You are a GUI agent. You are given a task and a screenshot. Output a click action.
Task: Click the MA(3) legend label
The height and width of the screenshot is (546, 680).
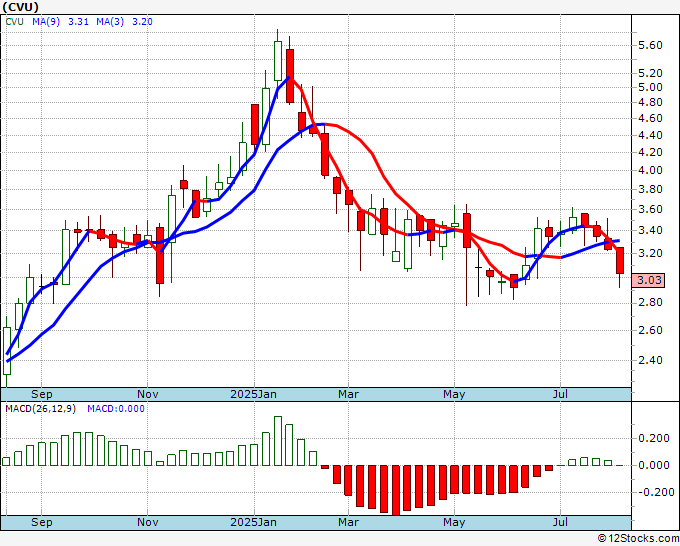(x=110, y=22)
